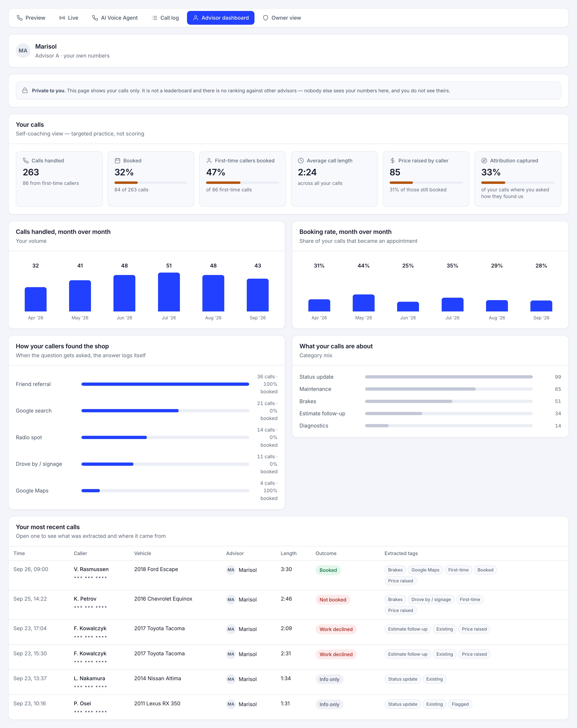577x728 pixels.
Task: Switch to Owner view tab
Action: click(x=282, y=18)
